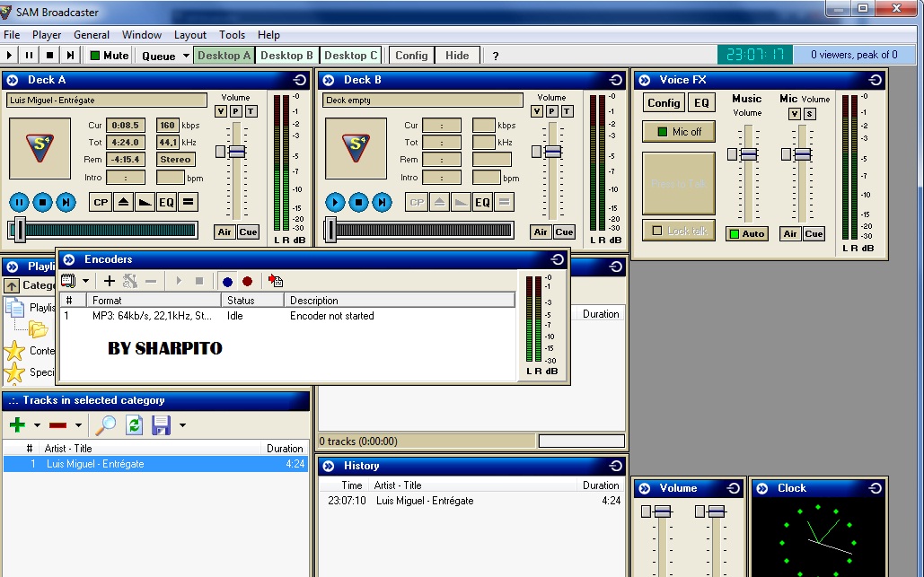Open Encoders view dropdown arrow
The width and height of the screenshot is (924, 577).
click(x=86, y=281)
